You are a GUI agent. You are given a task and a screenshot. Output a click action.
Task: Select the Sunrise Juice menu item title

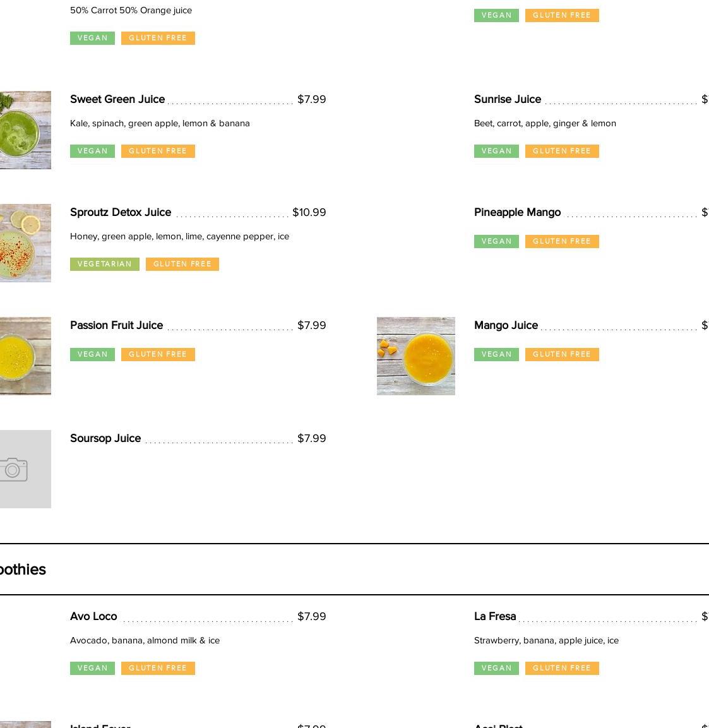[507, 99]
